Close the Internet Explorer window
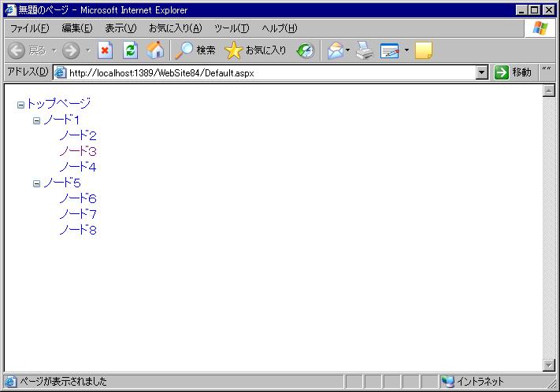 click(x=548, y=10)
